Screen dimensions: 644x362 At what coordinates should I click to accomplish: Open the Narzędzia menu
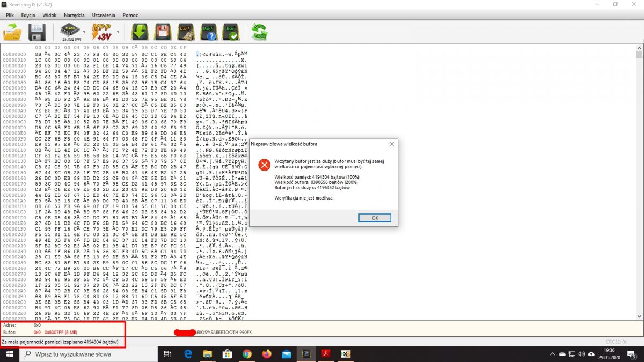coord(74,16)
